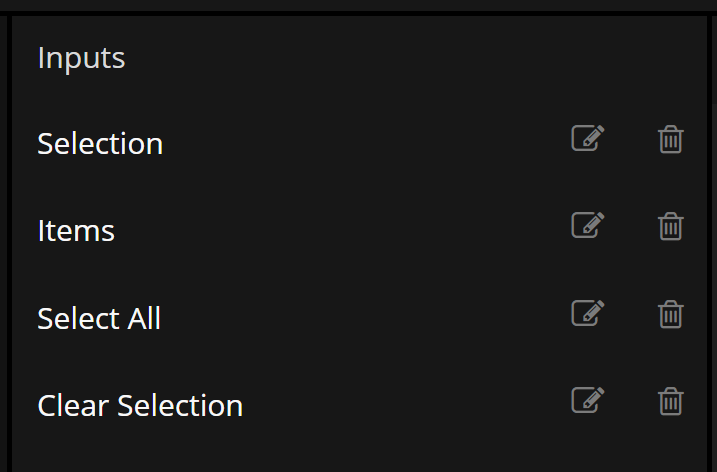
Task: Pick the Clear Selection input label
Action: pos(140,406)
